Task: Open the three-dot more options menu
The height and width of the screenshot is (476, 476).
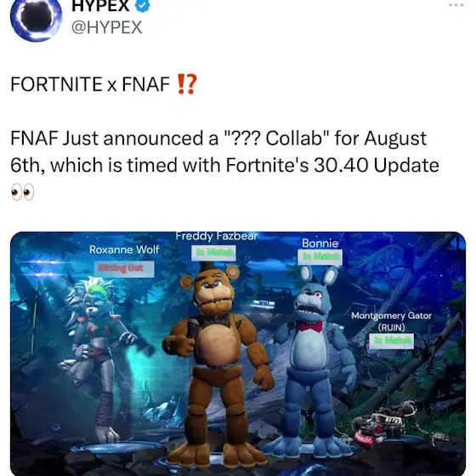Action: 456,4
